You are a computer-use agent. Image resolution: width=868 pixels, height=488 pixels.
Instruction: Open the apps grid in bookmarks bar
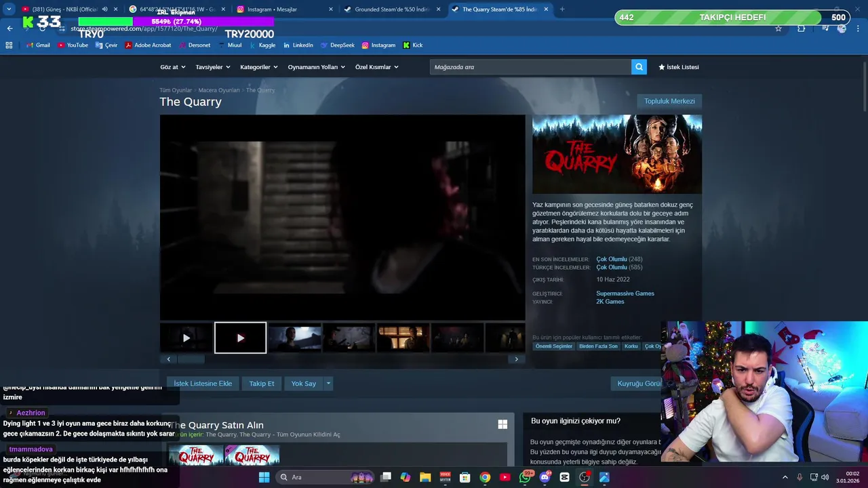[x=9, y=45]
